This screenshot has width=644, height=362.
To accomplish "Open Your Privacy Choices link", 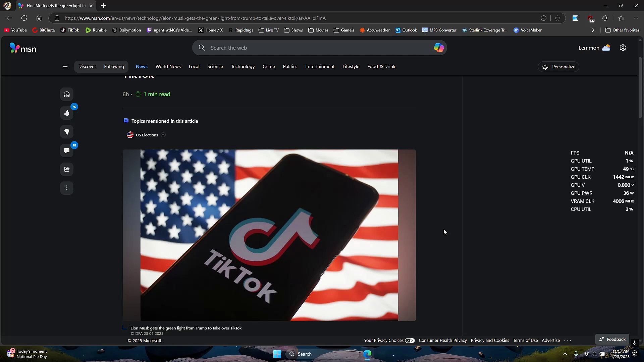I will [x=389, y=341].
